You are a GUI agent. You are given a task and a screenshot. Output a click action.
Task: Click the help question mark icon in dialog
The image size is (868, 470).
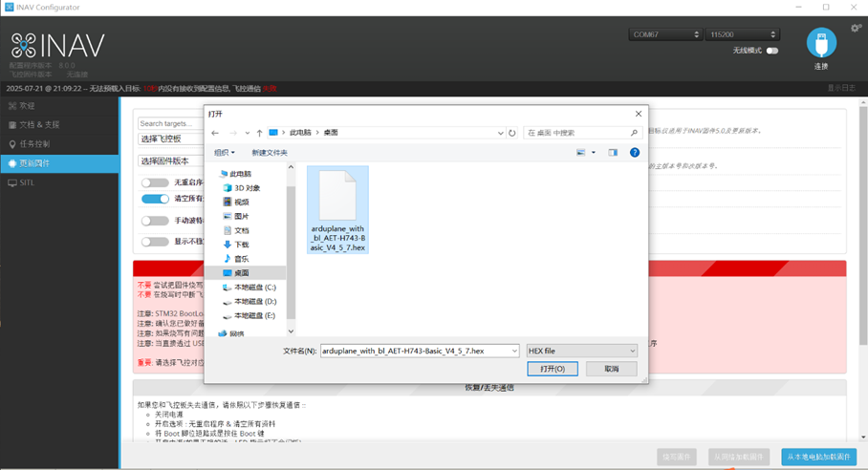pyautogui.click(x=634, y=153)
